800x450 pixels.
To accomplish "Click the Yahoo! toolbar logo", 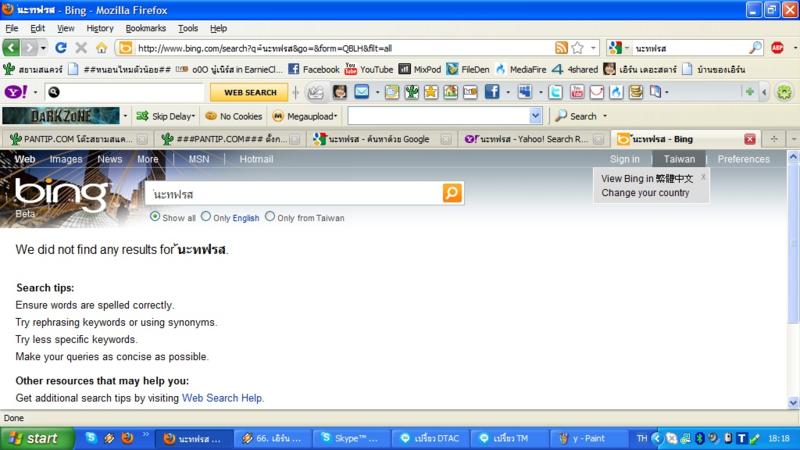I will pos(16,92).
